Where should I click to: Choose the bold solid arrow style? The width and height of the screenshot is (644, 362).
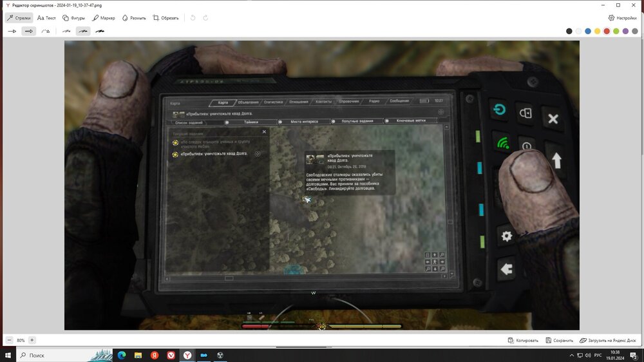point(29,31)
